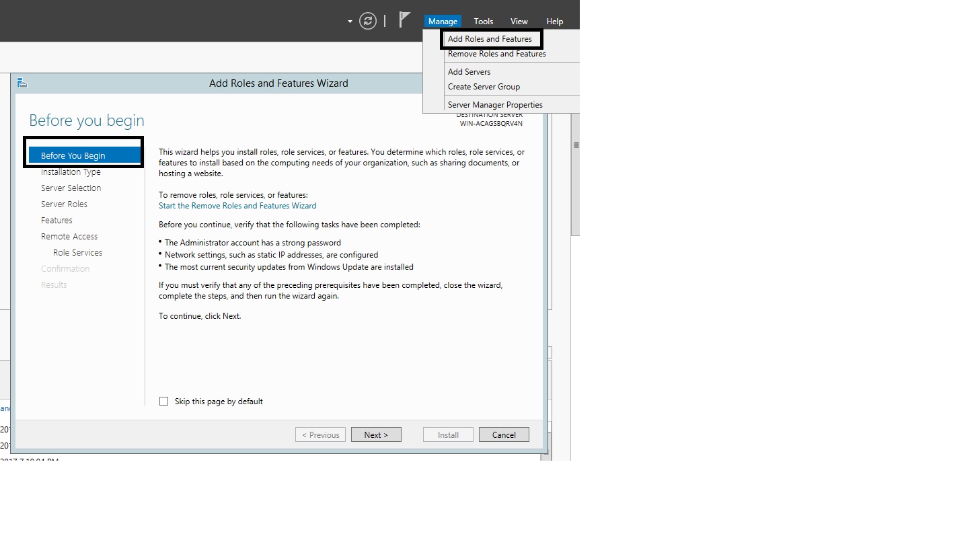Open the View menu
Viewport: 980px width, 534px height.
(519, 22)
